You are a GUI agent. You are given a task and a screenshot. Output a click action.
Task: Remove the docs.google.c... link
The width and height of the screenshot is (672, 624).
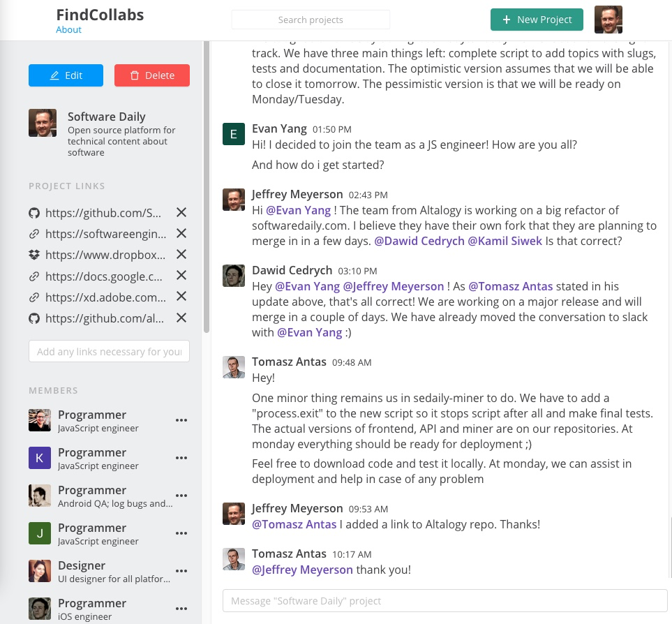(x=181, y=276)
